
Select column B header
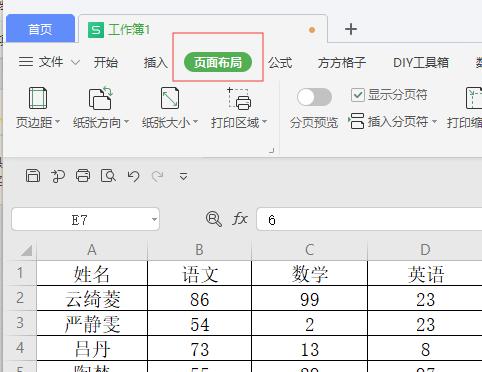[x=199, y=250]
